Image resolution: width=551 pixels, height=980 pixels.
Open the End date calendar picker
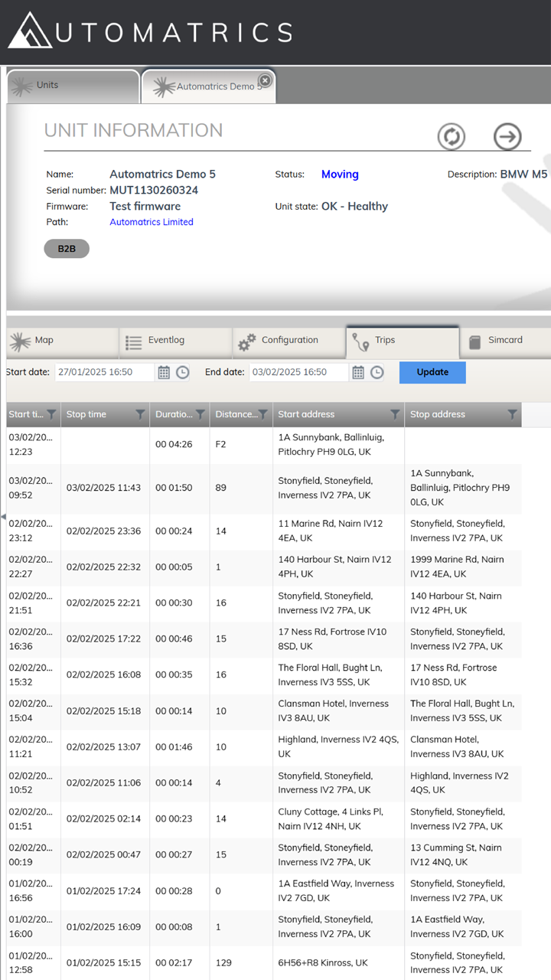pos(358,372)
